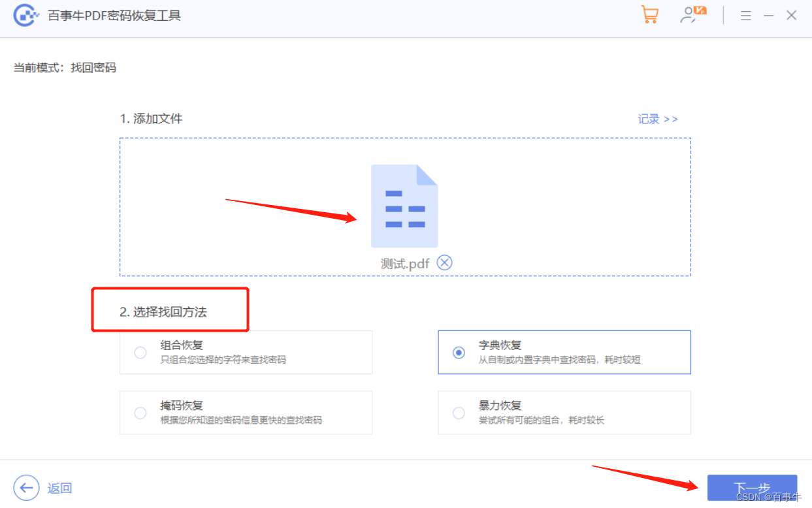Click the back arrow circle icon
This screenshot has width=812, height=508.
[x=26, y=487]
